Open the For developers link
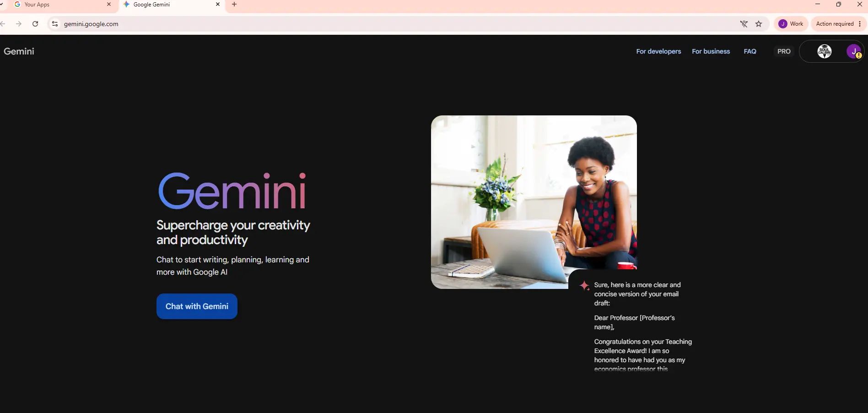Viewport: 868px width, 413px height. tap(658, 51)
